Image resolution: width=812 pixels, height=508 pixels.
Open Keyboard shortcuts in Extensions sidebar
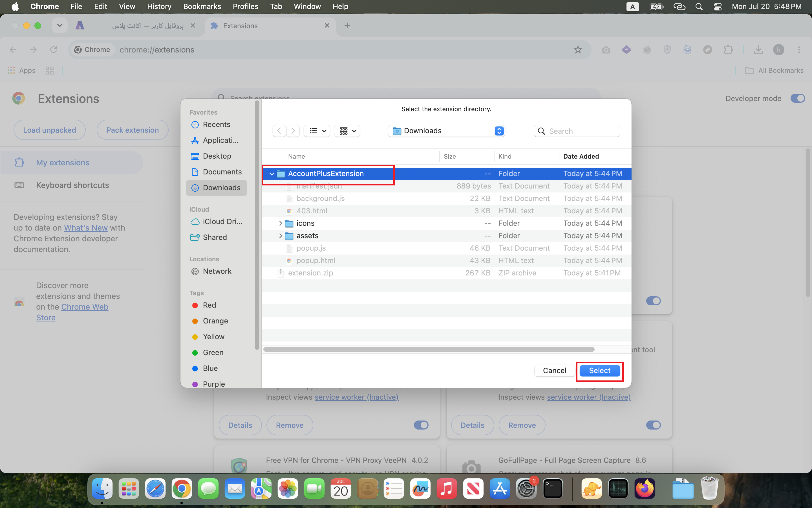click(x=72, y=185)
